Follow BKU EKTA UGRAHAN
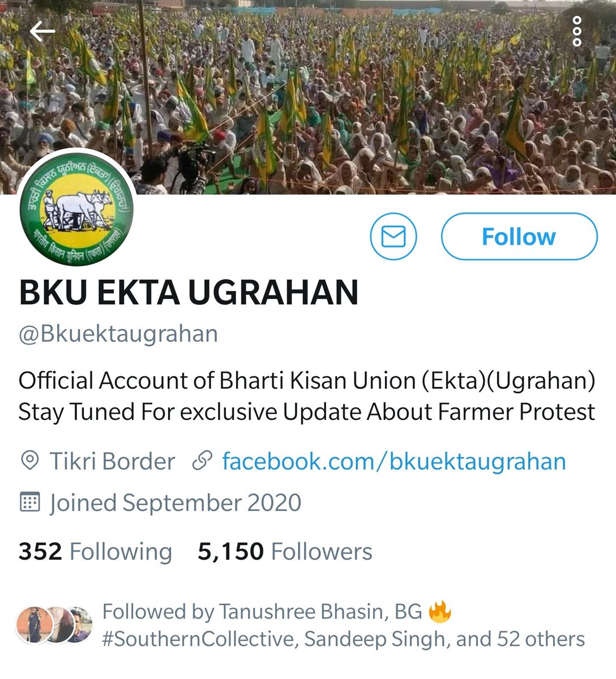616x679 pixels. (x=519, y=237)
